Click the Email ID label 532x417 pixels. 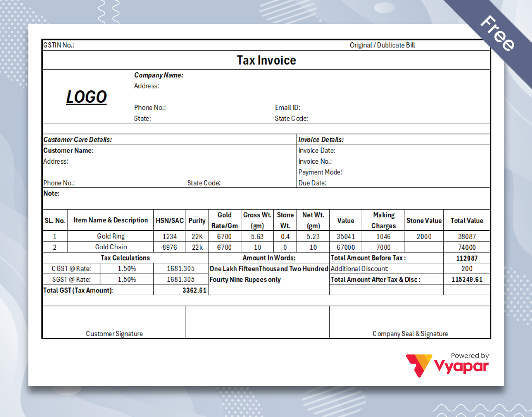click(x=288, y=108)
